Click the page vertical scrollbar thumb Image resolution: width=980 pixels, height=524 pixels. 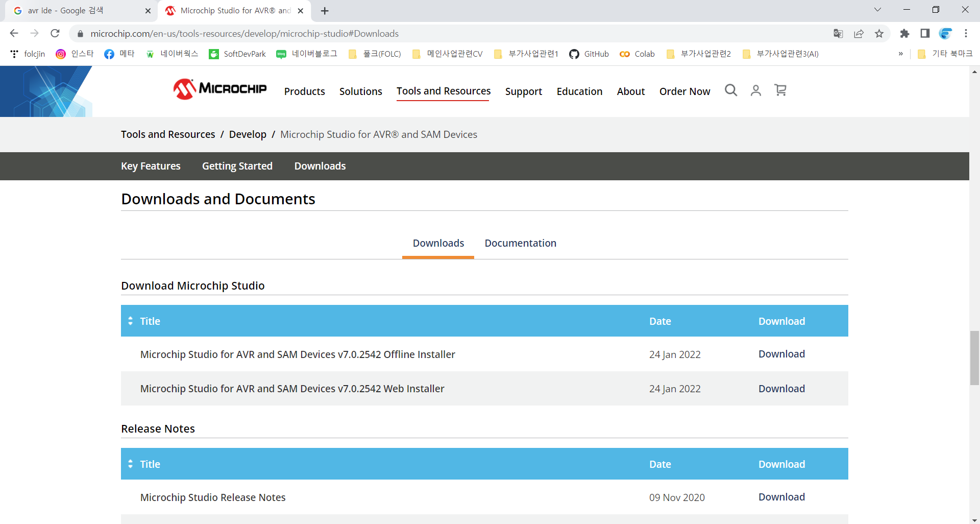(x=974, y=358)
